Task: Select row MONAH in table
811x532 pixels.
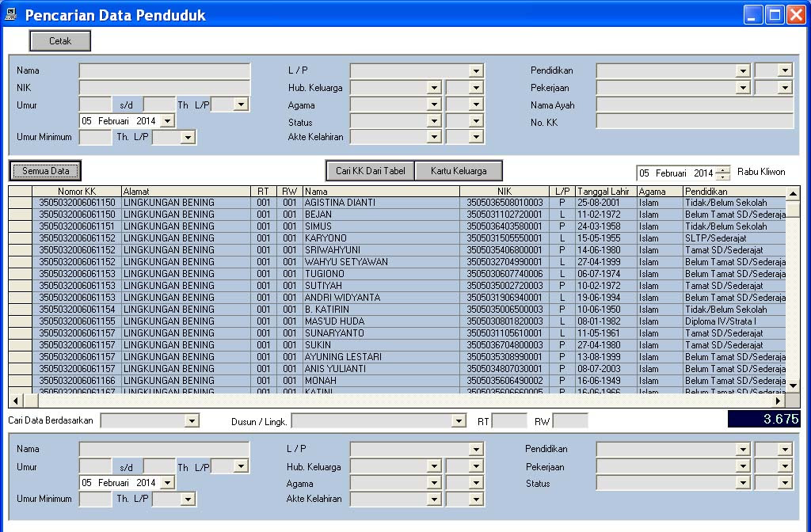Action: coord(397,381)
